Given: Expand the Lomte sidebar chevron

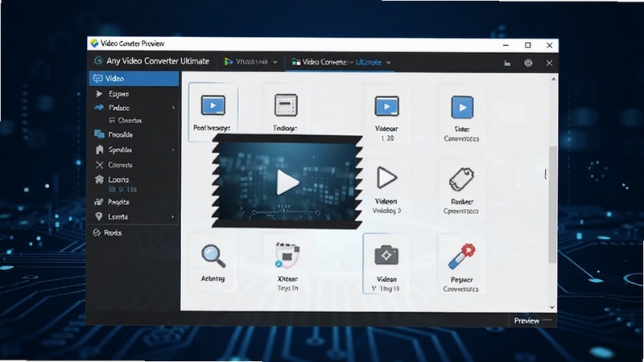Looking at the screenshot, I should (x=172, y=216).
